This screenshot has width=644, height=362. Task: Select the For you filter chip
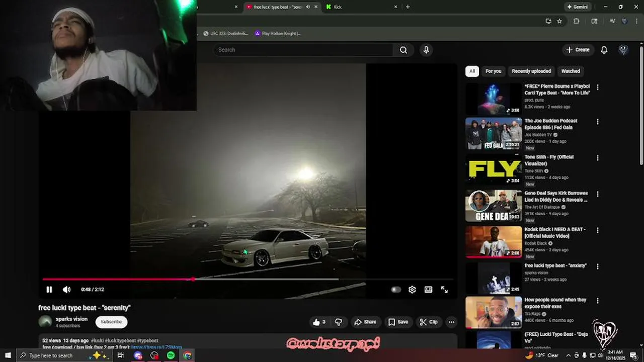click(493, 71)
